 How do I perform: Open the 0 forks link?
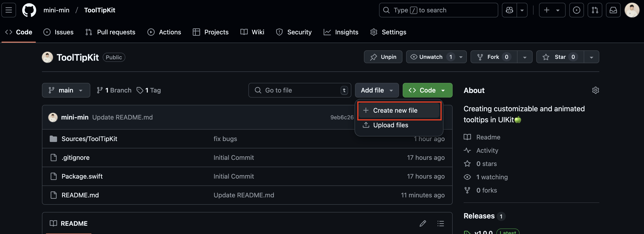(x=480, y=190)
